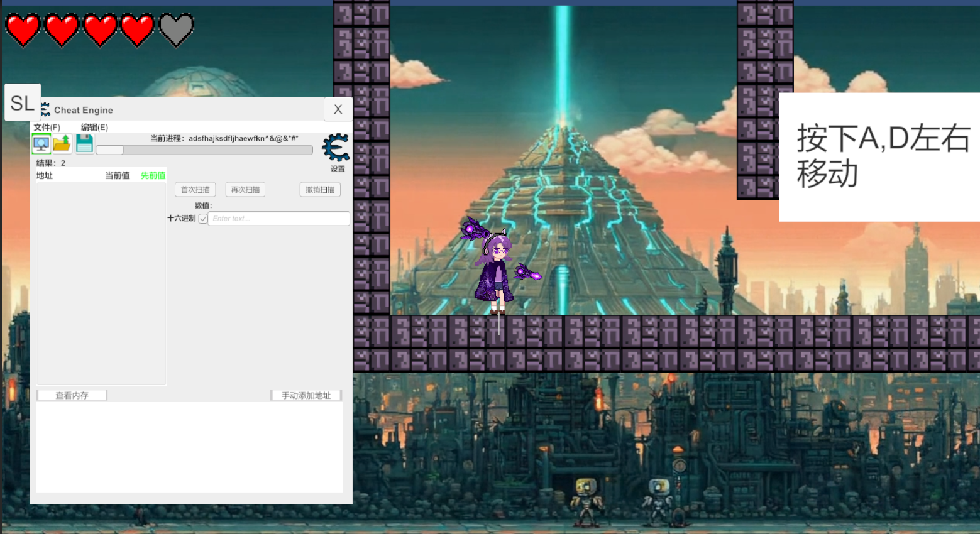980x534 pixels.
Task: Click the empty gray heart icon
Action: pyautogui.click(x=177, y=30)
